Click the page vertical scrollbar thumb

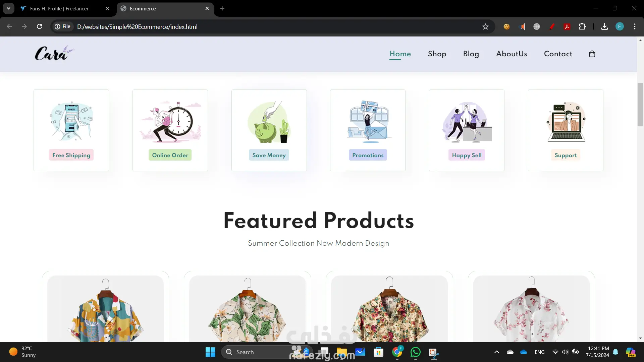coord(640,105)
